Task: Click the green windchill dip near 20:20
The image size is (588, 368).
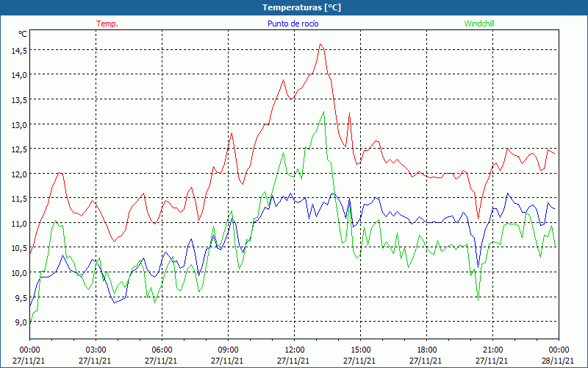Action: tap(478, 300)
